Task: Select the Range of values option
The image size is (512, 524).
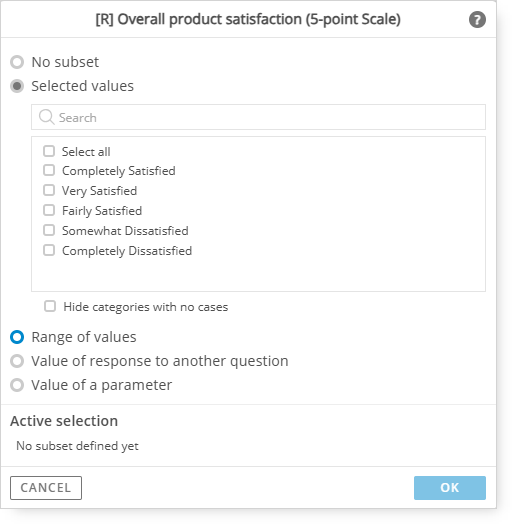Action: coord(17,337)
